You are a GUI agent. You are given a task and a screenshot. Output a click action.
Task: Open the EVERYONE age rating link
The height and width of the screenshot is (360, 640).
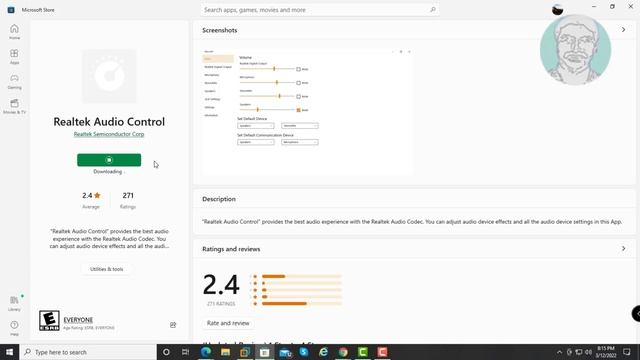click(x=78, y=320)
